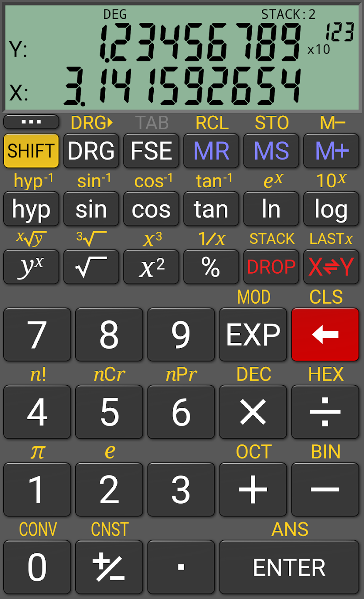Recall memory with the MR key
Screen dimensions: 364x599
click(x=211, y=151)
